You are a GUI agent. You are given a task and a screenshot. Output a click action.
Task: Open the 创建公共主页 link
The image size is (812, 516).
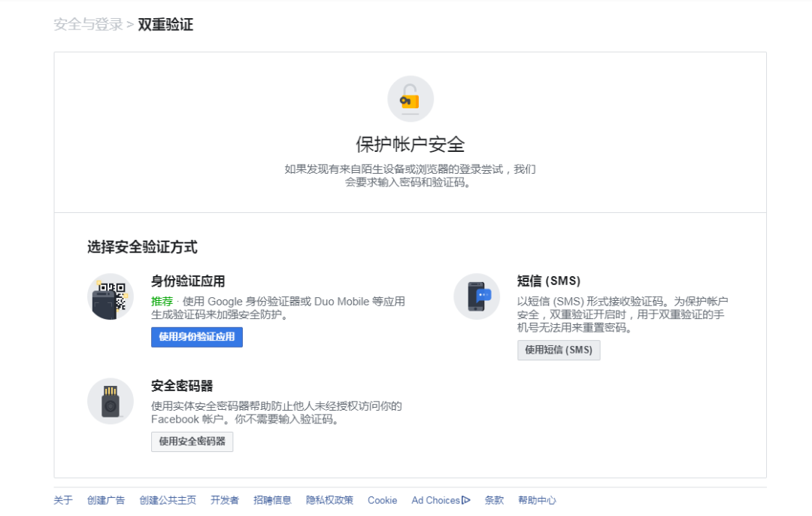tap(167, 499)
